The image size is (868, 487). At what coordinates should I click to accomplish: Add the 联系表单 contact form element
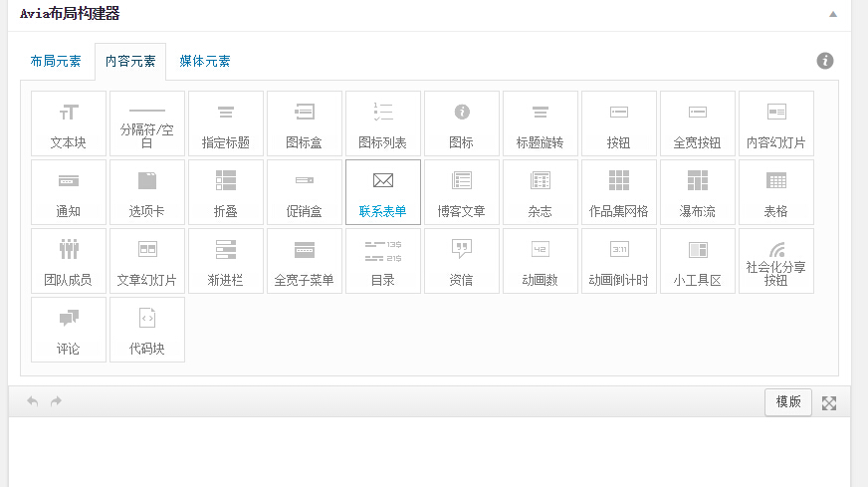[383, 192]
